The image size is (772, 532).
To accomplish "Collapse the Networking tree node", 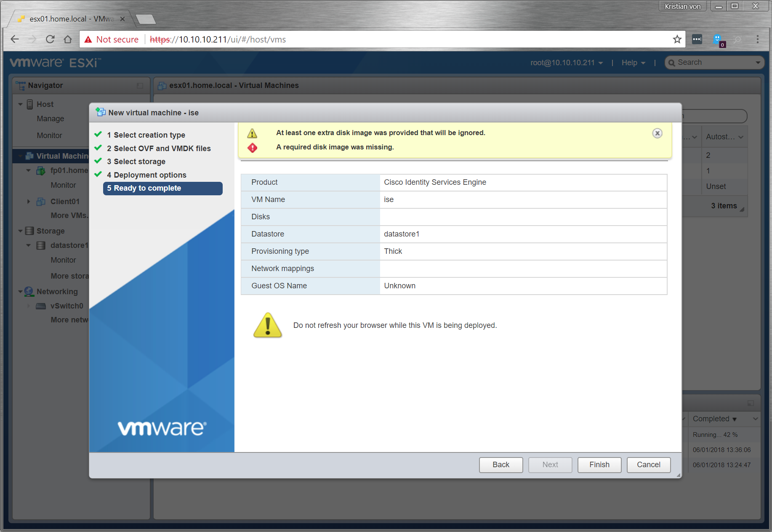I will 20,291.
